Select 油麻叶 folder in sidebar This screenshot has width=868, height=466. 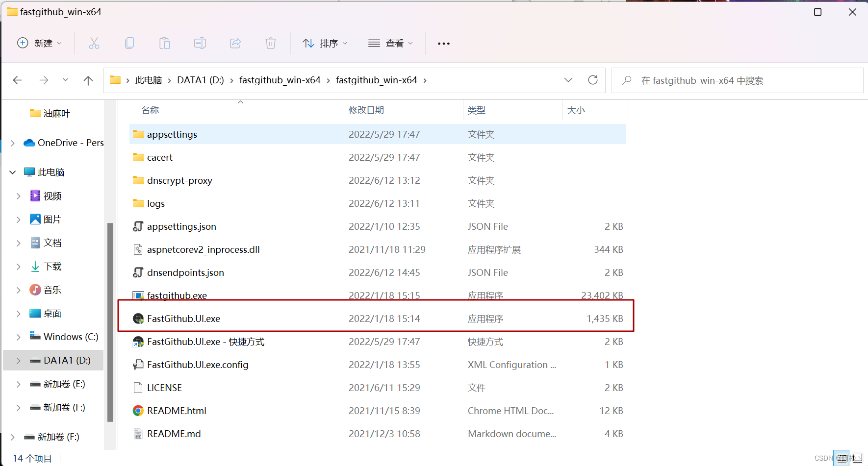pos(50,113)
